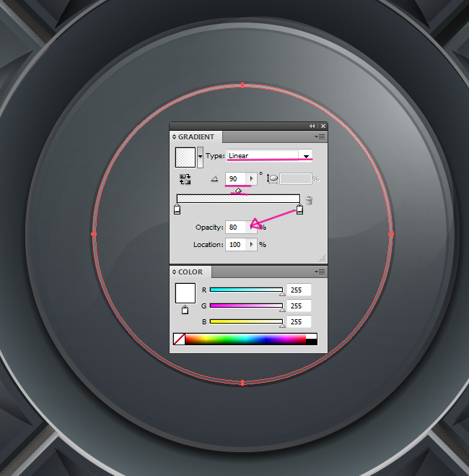Screen dimensions: 469x476
Task: Open the Location value dropdown arrow
Action: [x=251, y=245]
